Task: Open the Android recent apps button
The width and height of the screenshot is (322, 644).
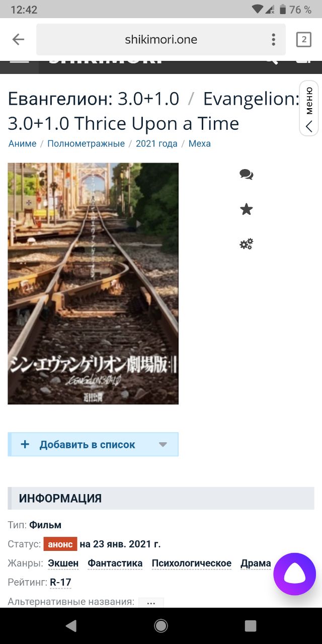Action: pyautogui.click(x=250, y=625)
